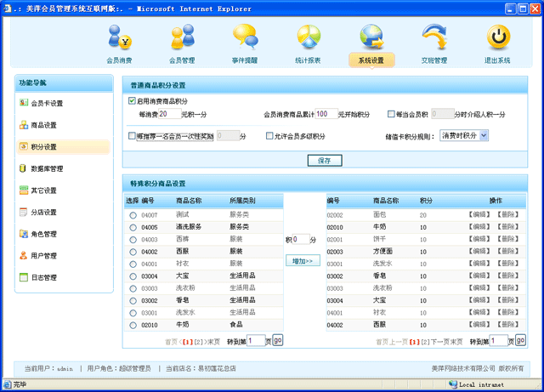Click 编辑 link for 03003 洗衣粉 in right table
This screenshot has width=544, height=392.
pyautogui.click(x=479, y=288)
